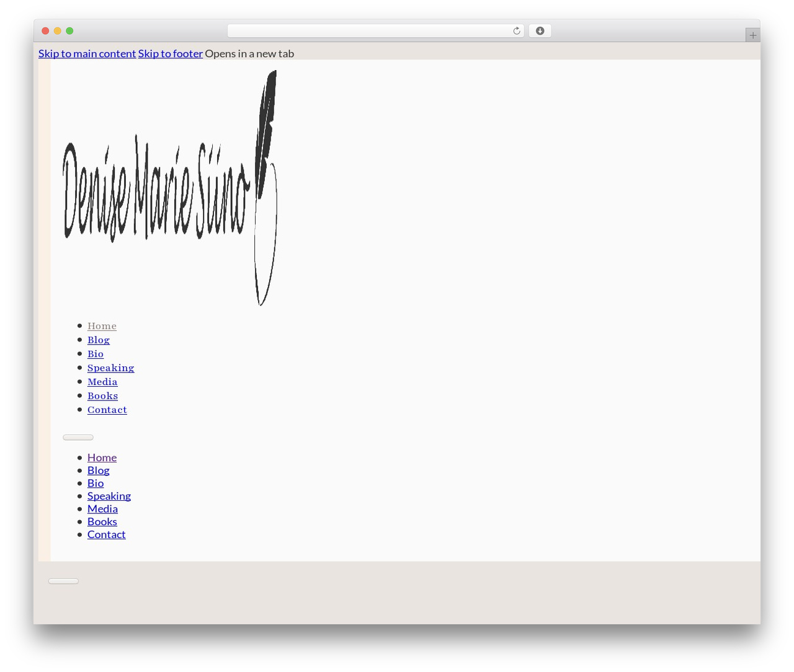This screenshot has height=672, width=794.
Task: Go to Books in the sans-serif menu
Action: click(102, 522)
